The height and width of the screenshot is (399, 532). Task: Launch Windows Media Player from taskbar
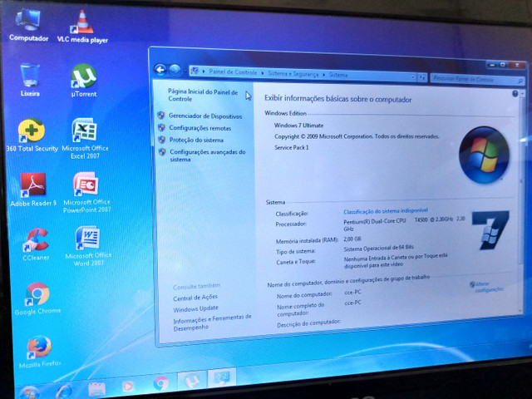pyautogui.click(x=127, y=386)
